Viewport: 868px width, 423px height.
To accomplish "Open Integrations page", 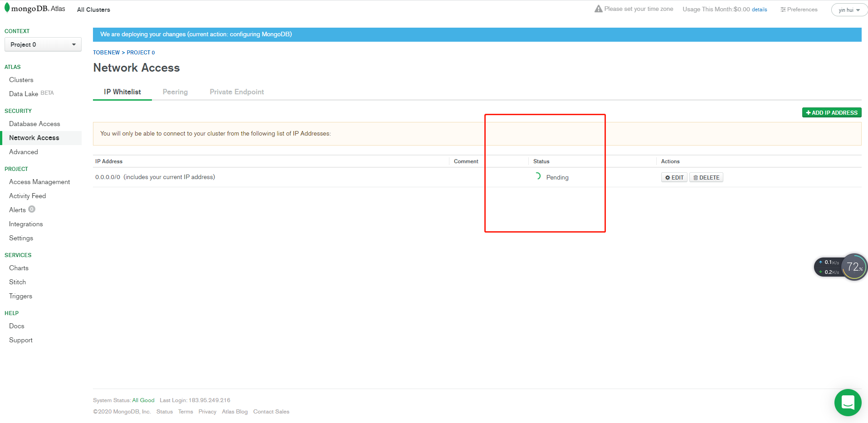I will point(26,224).
